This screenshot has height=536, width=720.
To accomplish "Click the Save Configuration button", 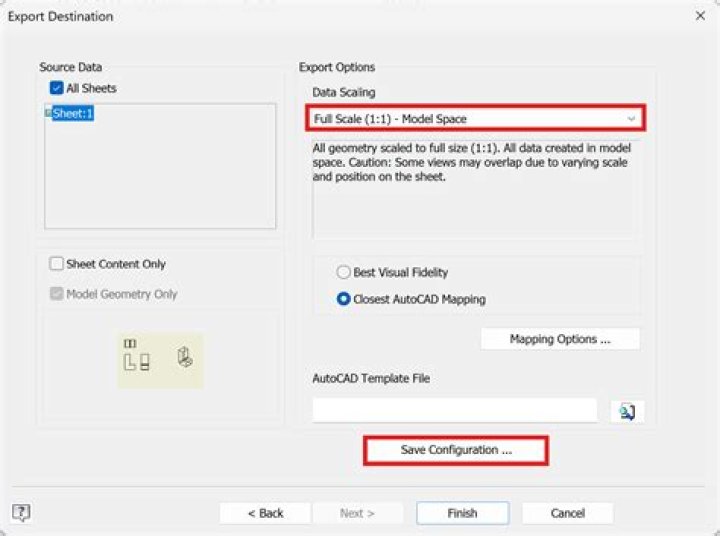I will [x=456, y=450].
